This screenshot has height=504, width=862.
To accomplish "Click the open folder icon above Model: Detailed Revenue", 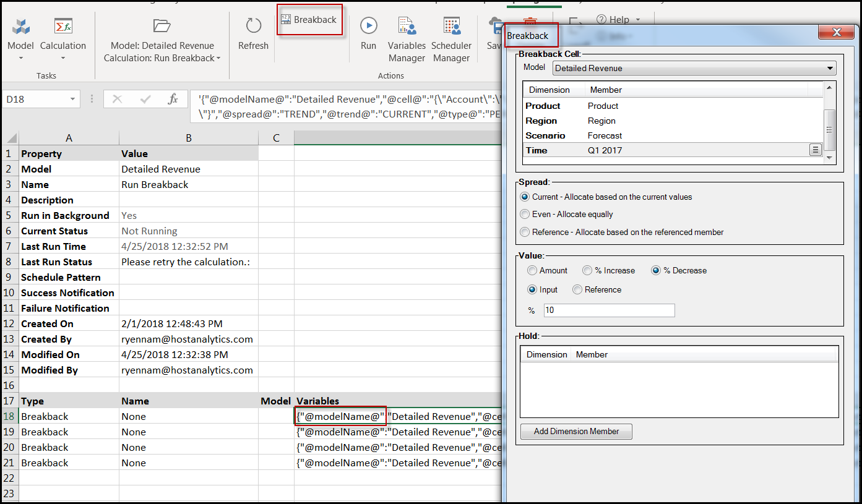I will click(162, 25).
